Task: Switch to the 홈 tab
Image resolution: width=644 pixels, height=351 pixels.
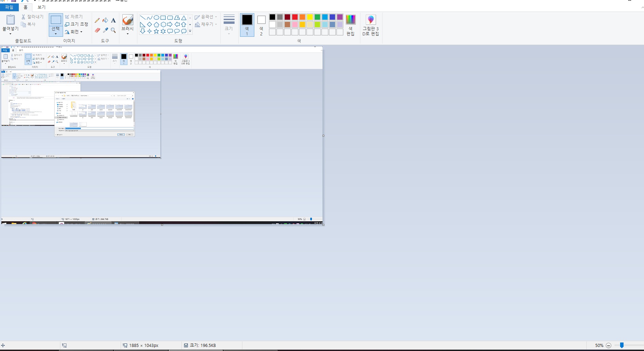Action: (26, 7)
